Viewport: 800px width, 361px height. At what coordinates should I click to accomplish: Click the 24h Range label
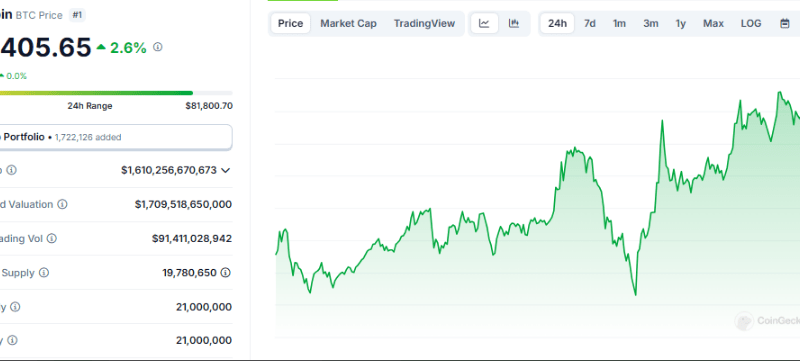(90, 106)
